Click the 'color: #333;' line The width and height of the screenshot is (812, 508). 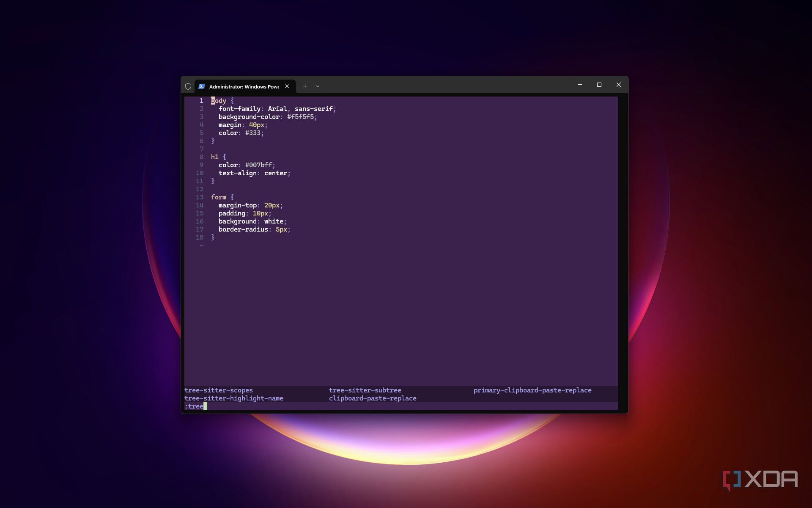coord(241,133)
